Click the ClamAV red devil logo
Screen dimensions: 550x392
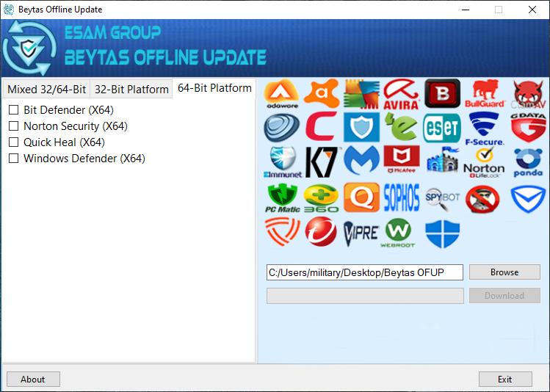(x=529, y=94)
